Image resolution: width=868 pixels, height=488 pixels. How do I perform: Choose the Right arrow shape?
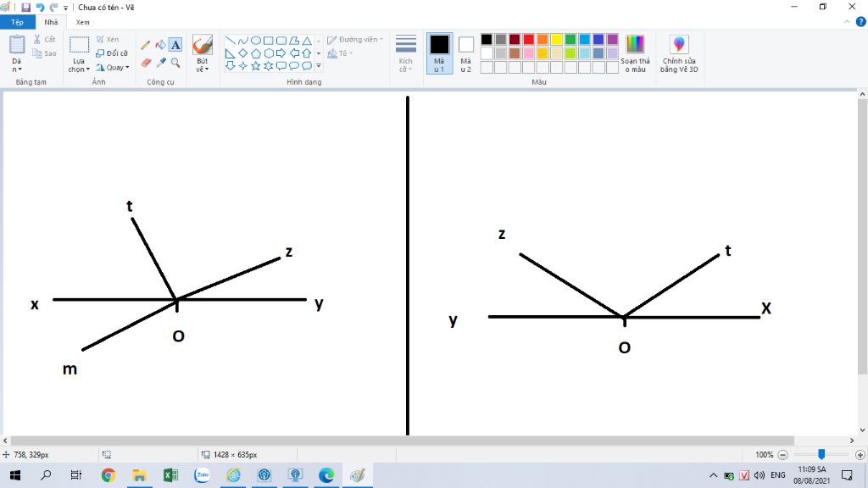(281, 53)
